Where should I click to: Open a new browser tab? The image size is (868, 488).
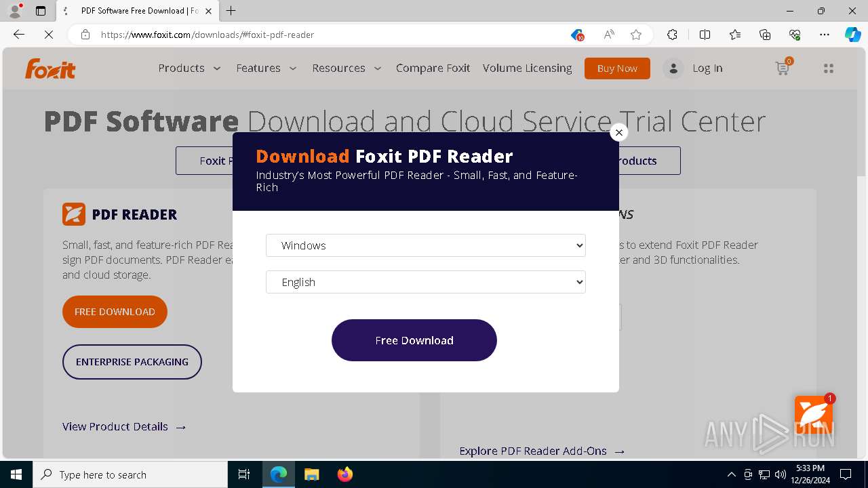click(231, 11)
